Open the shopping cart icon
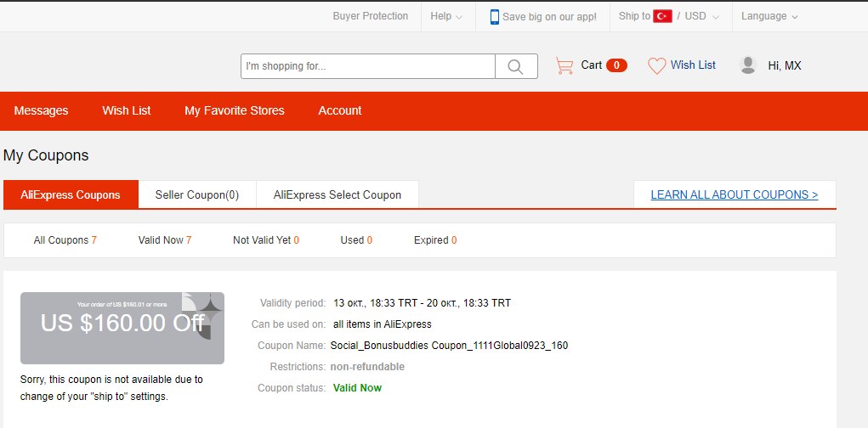The image size is (868, 428). 564,65
